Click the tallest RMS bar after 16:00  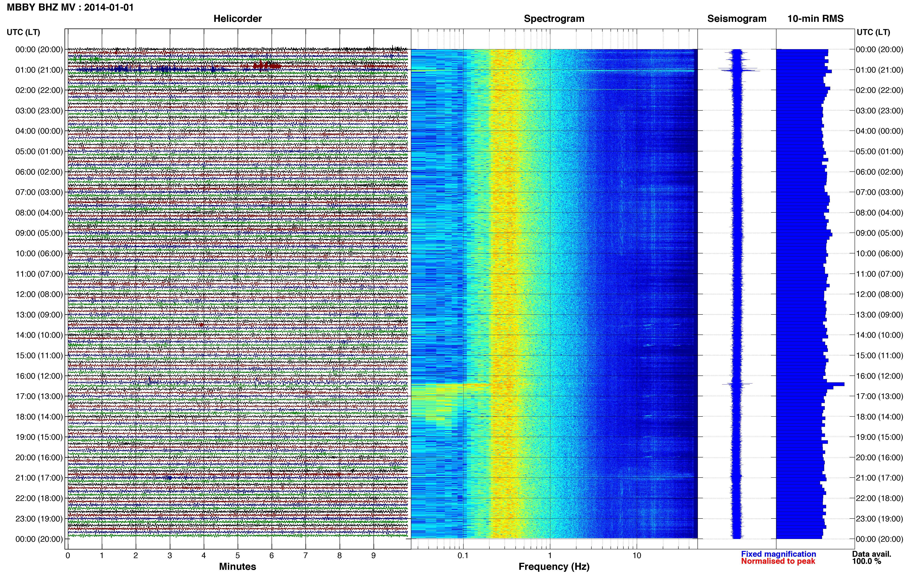coord(810,384)
